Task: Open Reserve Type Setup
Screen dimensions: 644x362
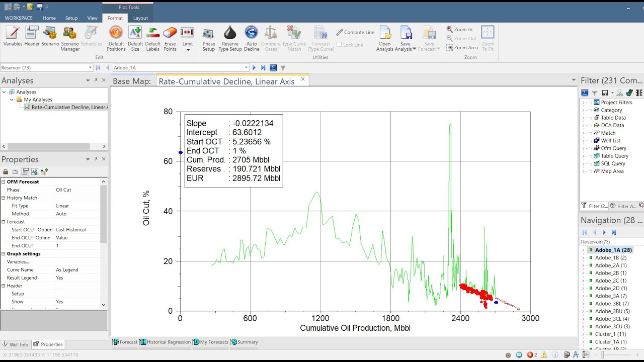Action: click(x=230, y=39)
